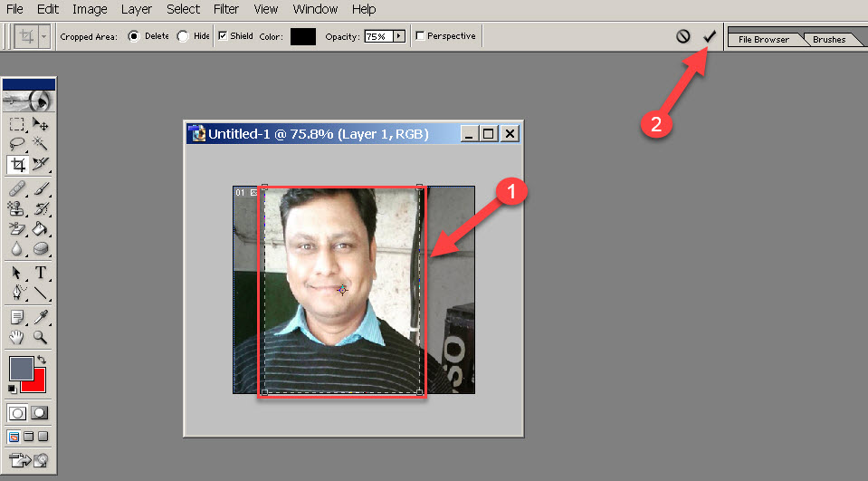868x481 pixels.
Task: Select the Paint Bucket tool
Action: pos(40,228)
